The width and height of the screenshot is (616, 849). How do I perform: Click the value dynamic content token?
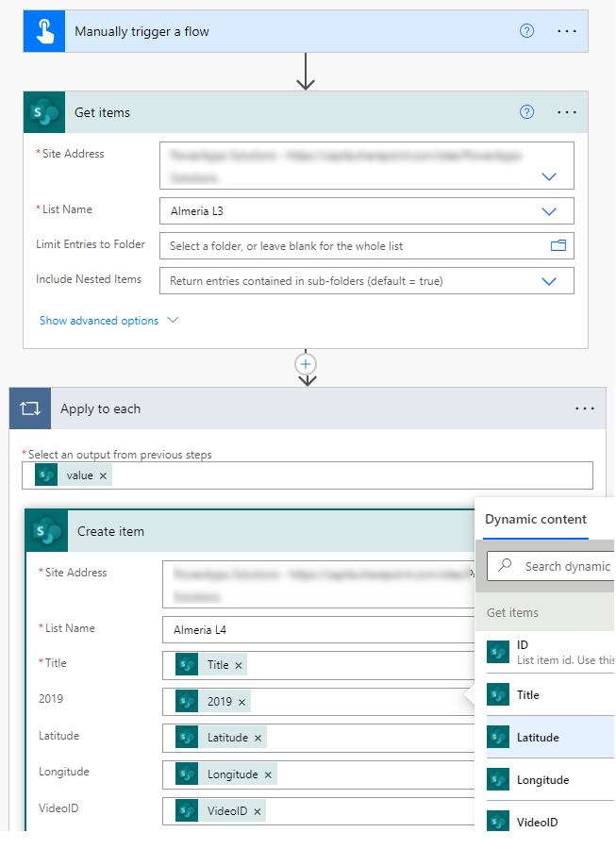click(x=73, y=475)
